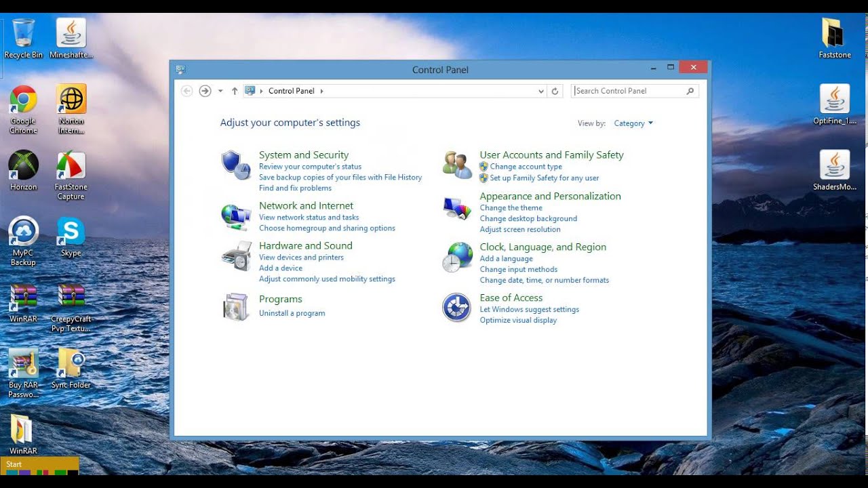Open the Network and Internet globe icon
The height and width of the screenshot is (488, 868).
coord(236,217)
